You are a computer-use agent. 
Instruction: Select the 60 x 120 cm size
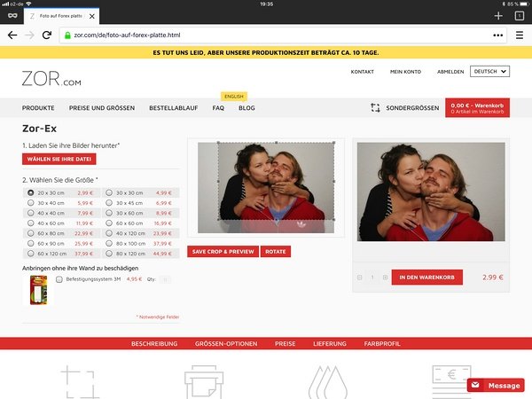(31, 254)
